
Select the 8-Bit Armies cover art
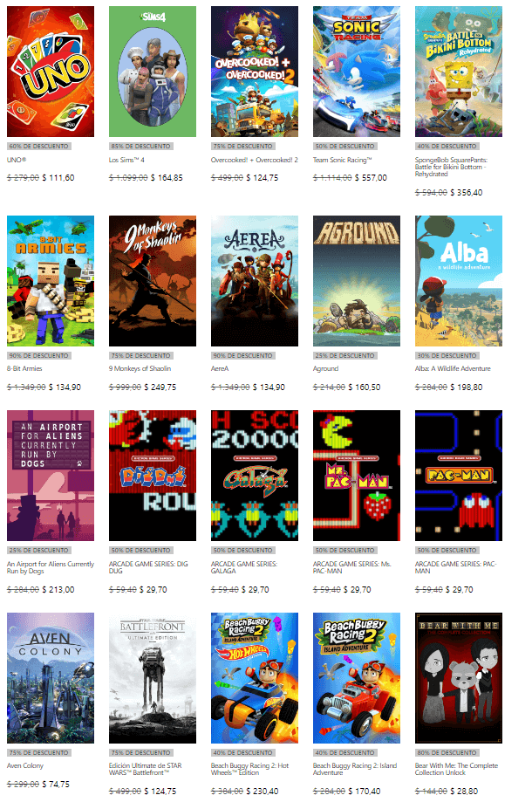(51, 281)
